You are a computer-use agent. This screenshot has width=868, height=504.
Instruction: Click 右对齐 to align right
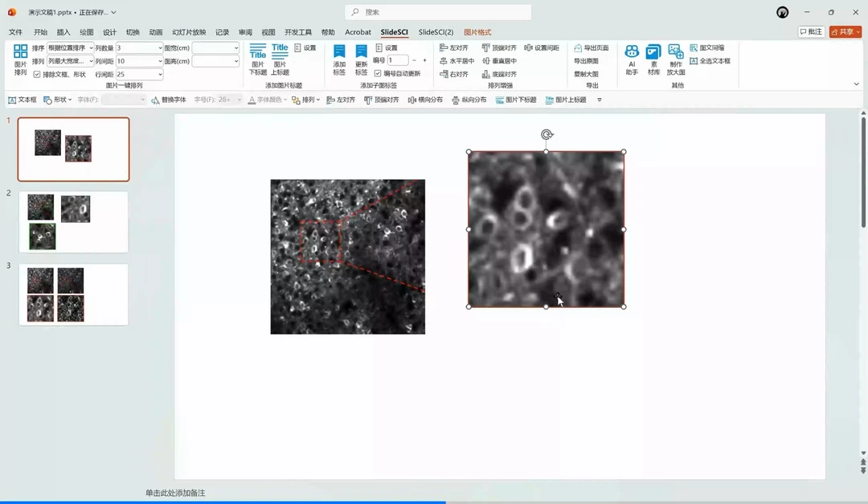tap(454, 74)
